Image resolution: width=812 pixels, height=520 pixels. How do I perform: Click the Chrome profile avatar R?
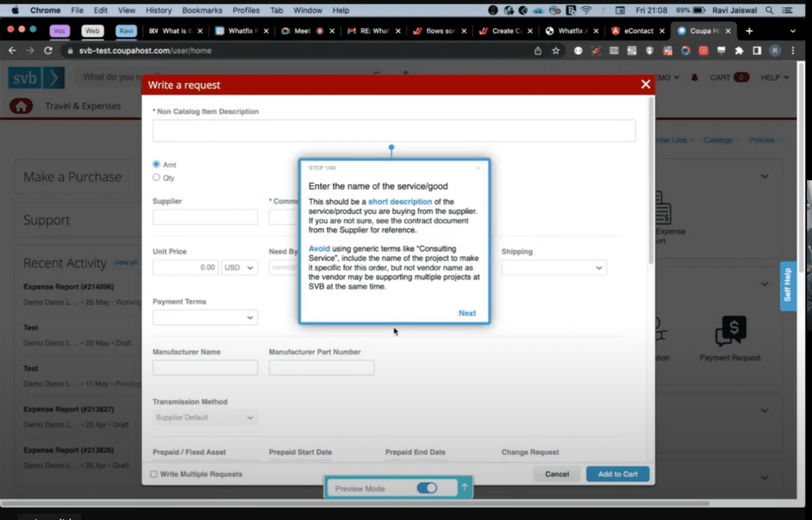775,50
